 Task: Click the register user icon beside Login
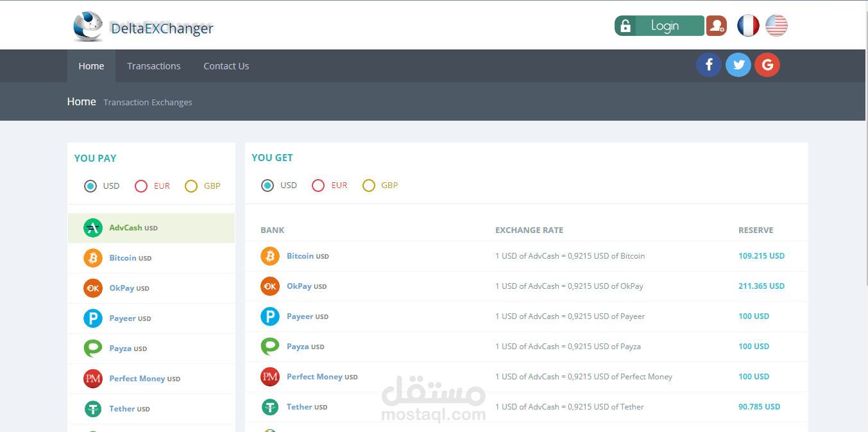716,25
